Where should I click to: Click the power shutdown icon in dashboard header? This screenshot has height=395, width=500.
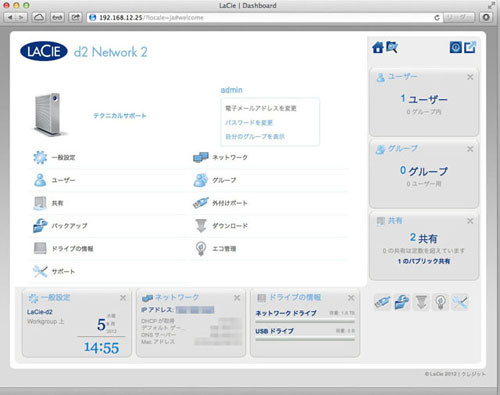(456, 47)
